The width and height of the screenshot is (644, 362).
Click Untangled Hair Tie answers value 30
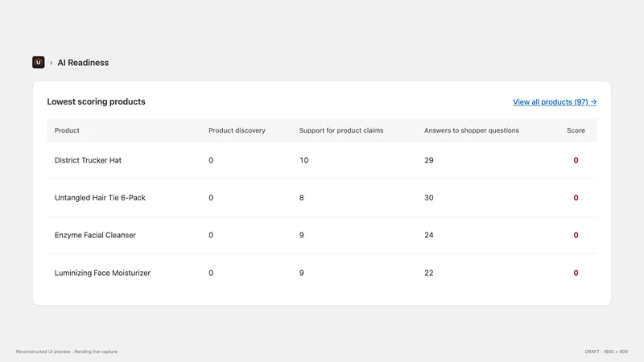point(429,198)
